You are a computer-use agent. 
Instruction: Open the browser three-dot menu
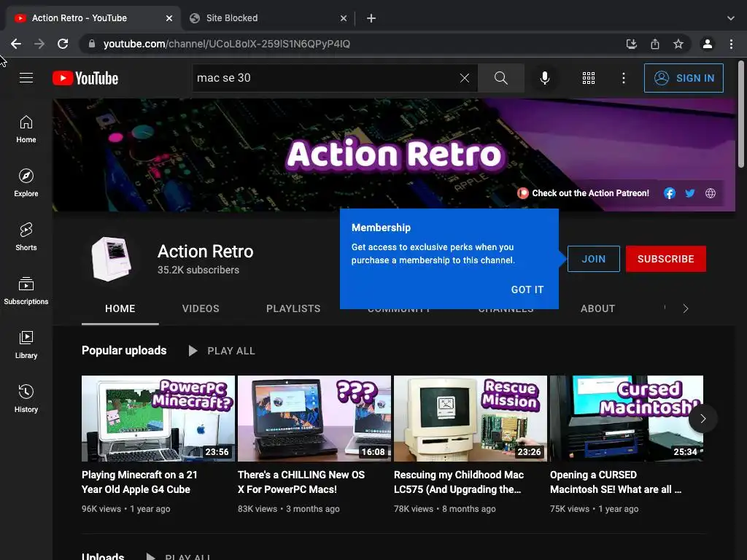731,44
